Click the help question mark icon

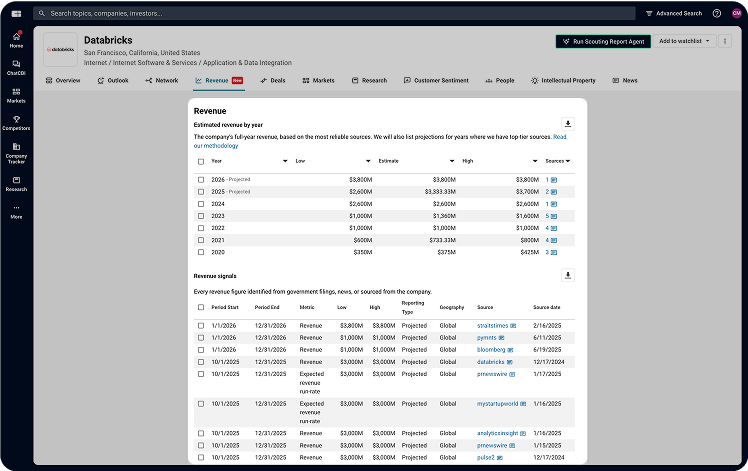(x=717, y=14)
